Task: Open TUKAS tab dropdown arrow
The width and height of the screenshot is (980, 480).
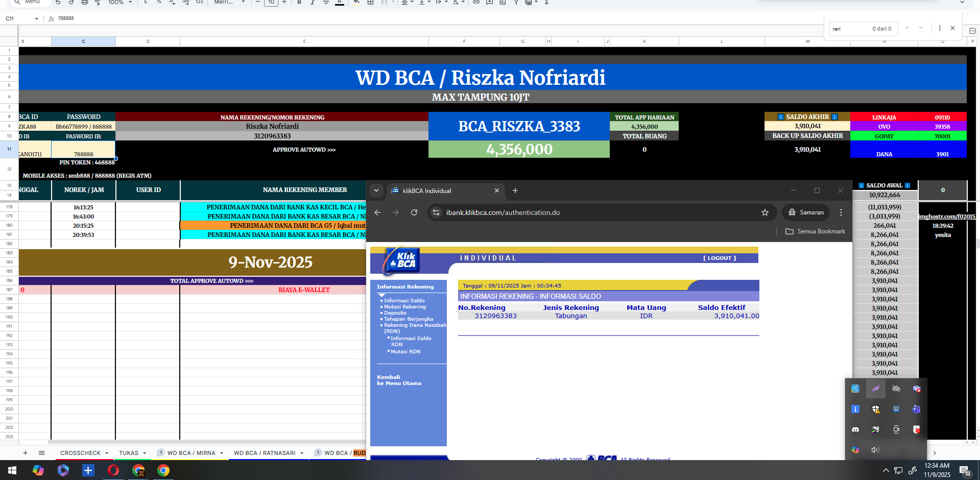Action: pyautogui.click(x=145, y=453)
